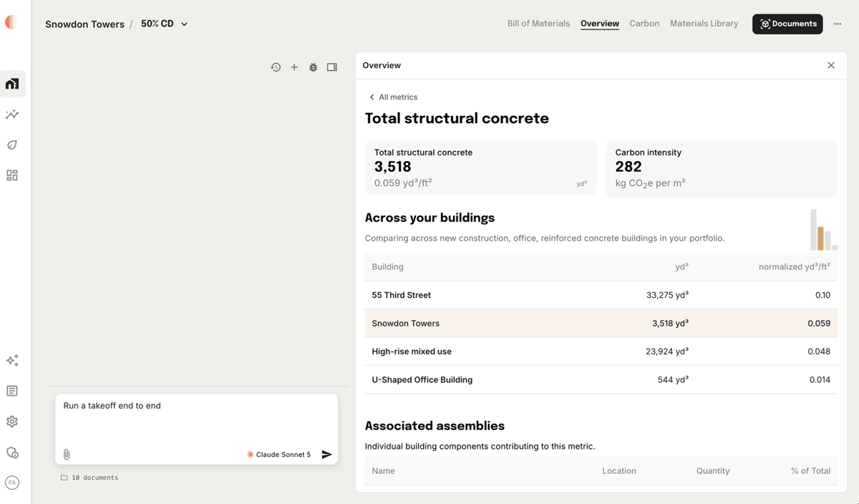Click the 0.014 normalized value
This screenshot has height=504, width=859.
[820, 379]
